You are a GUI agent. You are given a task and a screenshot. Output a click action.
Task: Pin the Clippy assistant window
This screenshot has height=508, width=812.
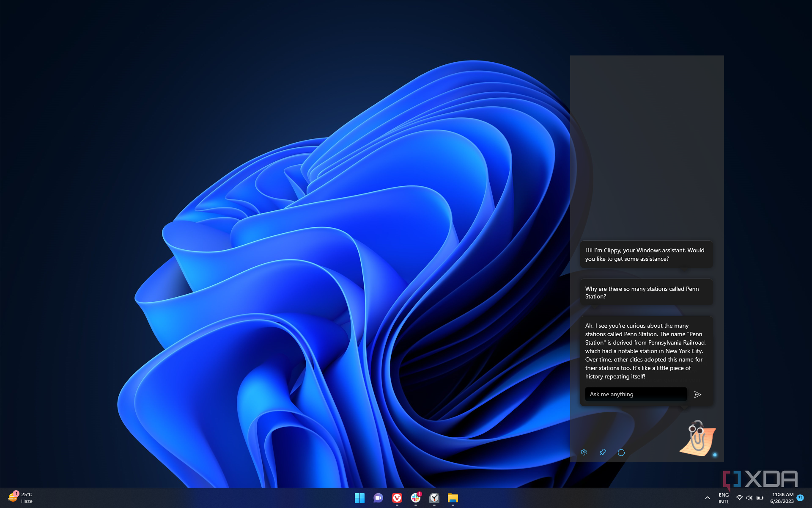[602, 452]
